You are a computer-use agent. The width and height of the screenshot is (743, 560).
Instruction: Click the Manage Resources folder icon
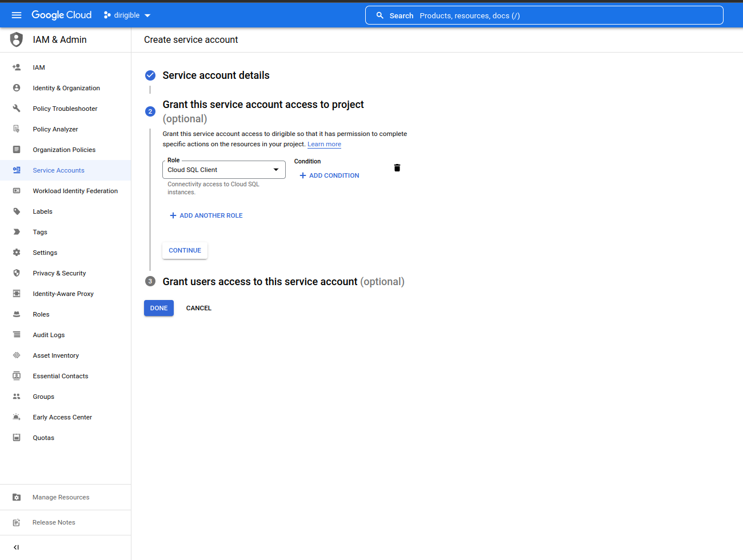coord(17,497)
